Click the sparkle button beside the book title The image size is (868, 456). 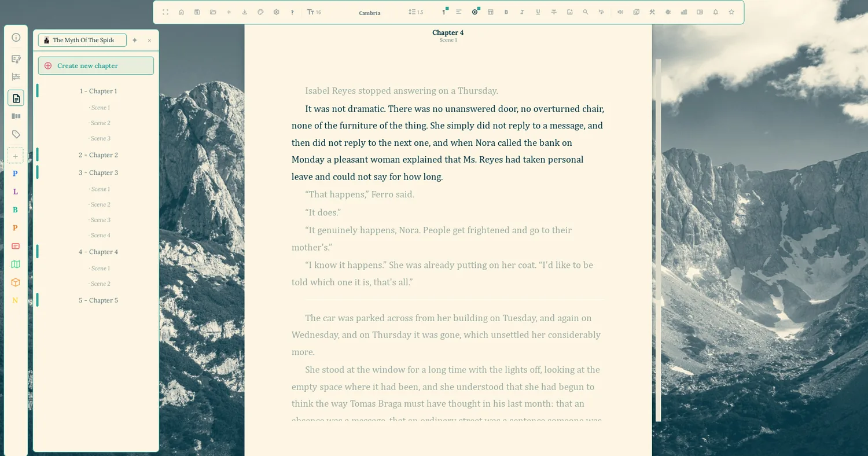tap(135, 41)
